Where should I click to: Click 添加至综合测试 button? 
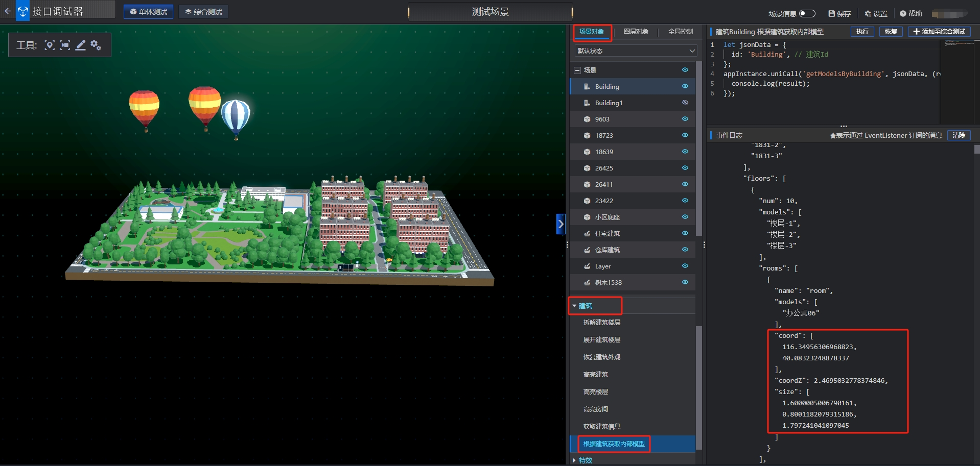939,32
